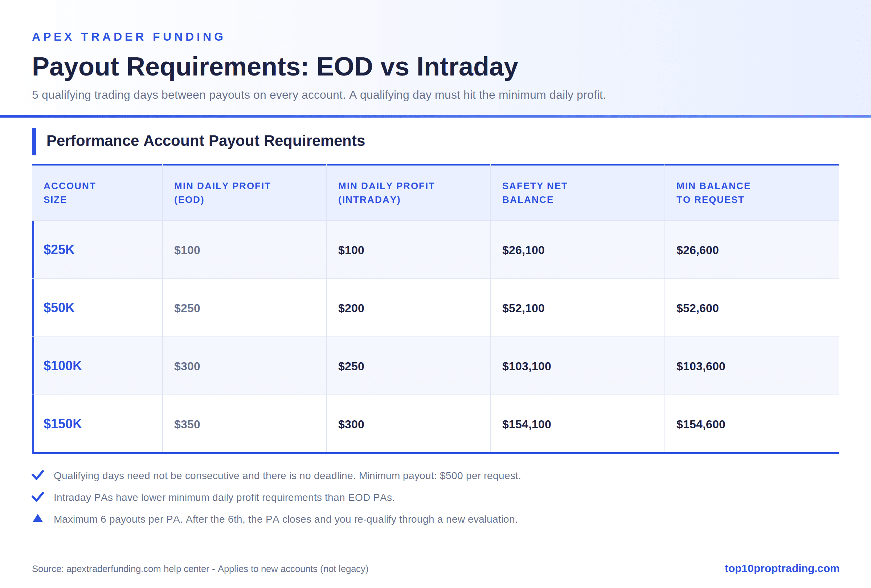Select the 'Min Daily Profit (Intraday)' header
Screen dimensions: 871x588
409,193
